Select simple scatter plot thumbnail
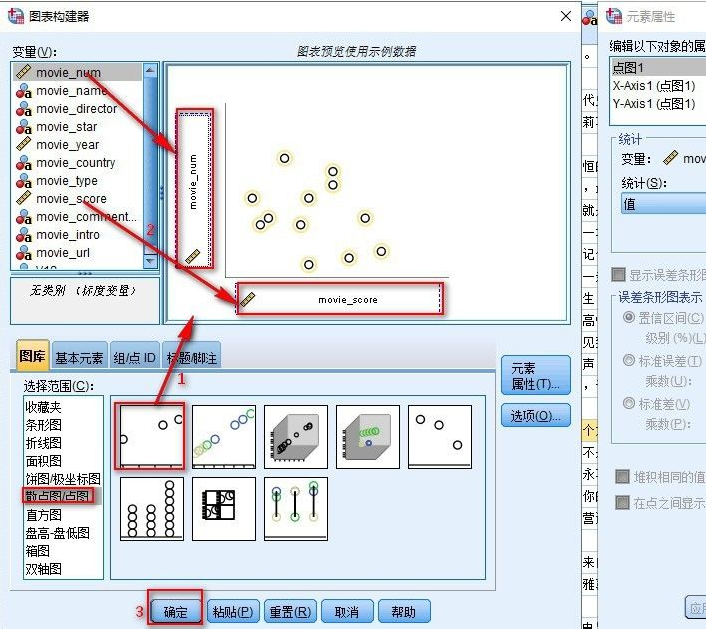 [x=152, y=436]
